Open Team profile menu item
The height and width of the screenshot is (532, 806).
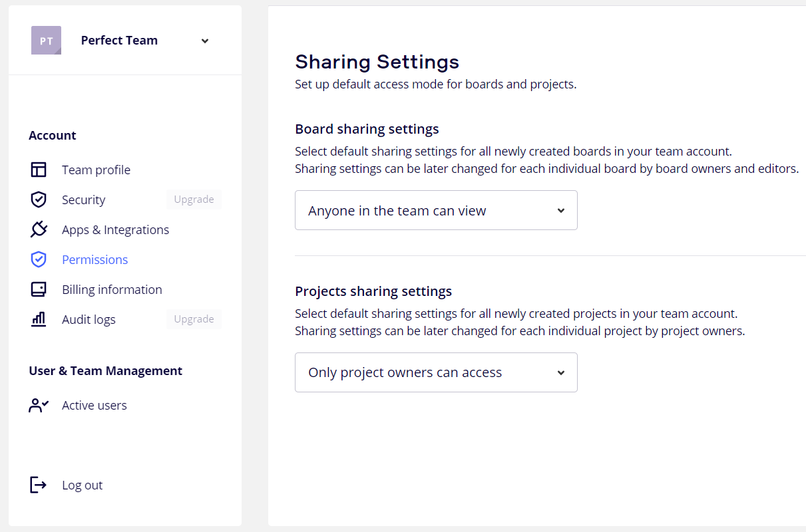[x=96, y=170]
